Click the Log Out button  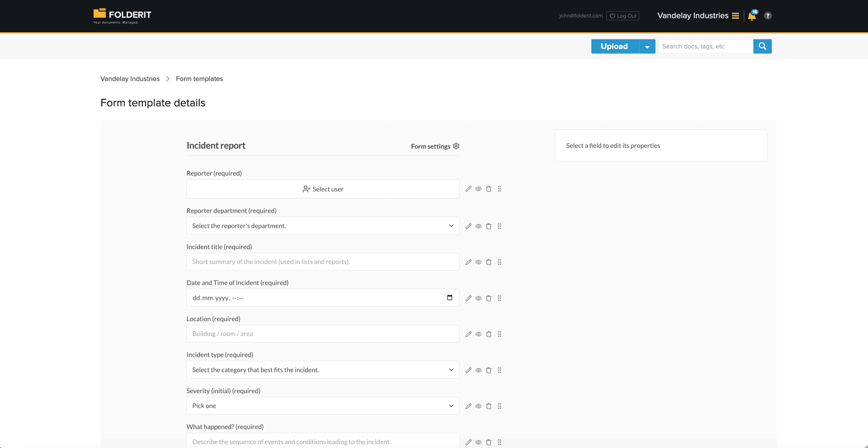(623, 16)
